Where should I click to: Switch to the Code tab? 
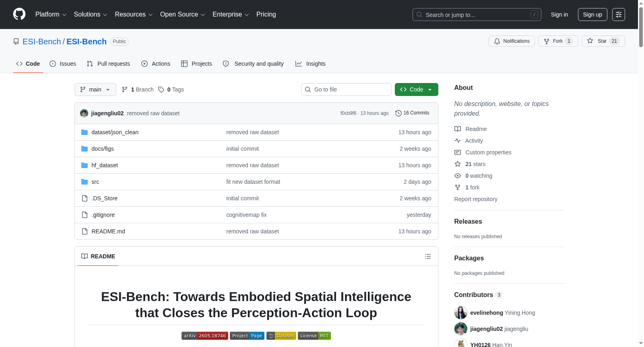(x=28, y=64)
